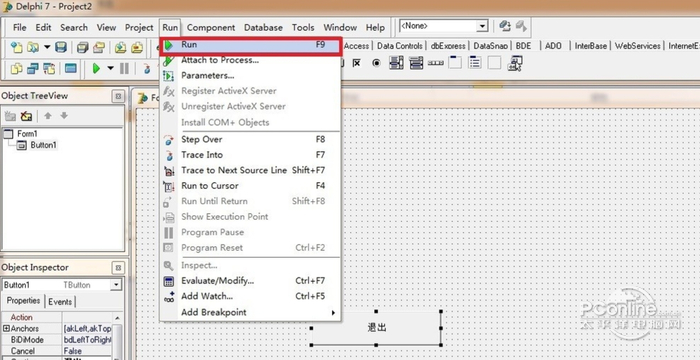Choose Parameters... in the Run menu
The height and width of the screenshot is (360, 700).
point(250,75)
